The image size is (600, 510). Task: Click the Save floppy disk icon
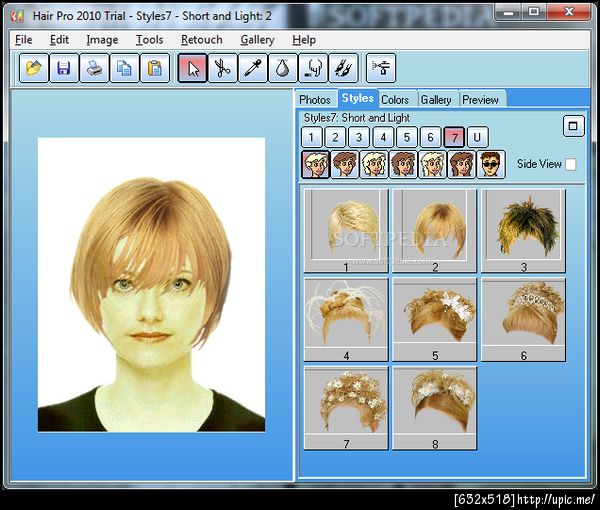click(64, 68)
